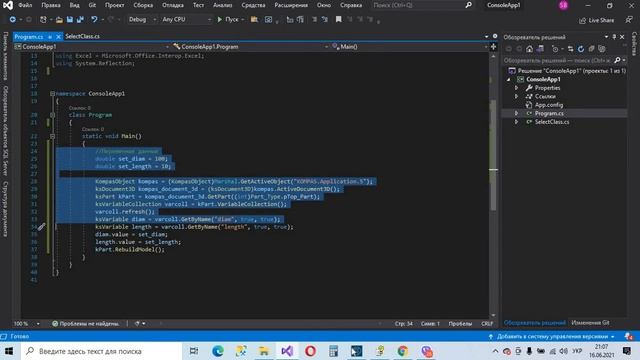Uncomment selected lines icon
This screenshot has height=360, width=640.
[324, 19]
